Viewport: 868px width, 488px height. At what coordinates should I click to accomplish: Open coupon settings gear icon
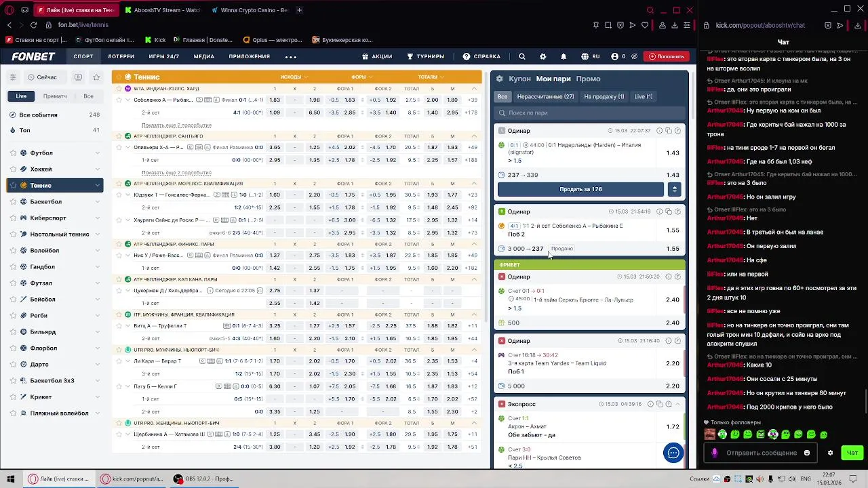(500, 79)
